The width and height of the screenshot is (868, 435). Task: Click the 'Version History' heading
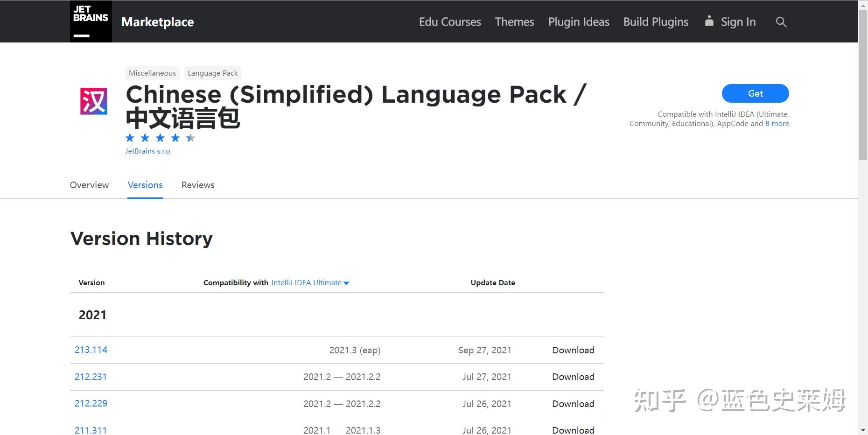[141, 239]
